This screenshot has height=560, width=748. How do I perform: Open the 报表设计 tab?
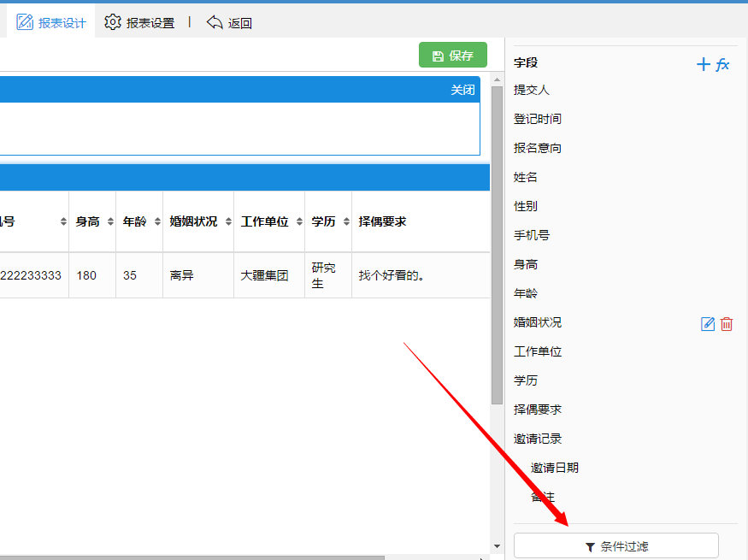pos(51,23)
